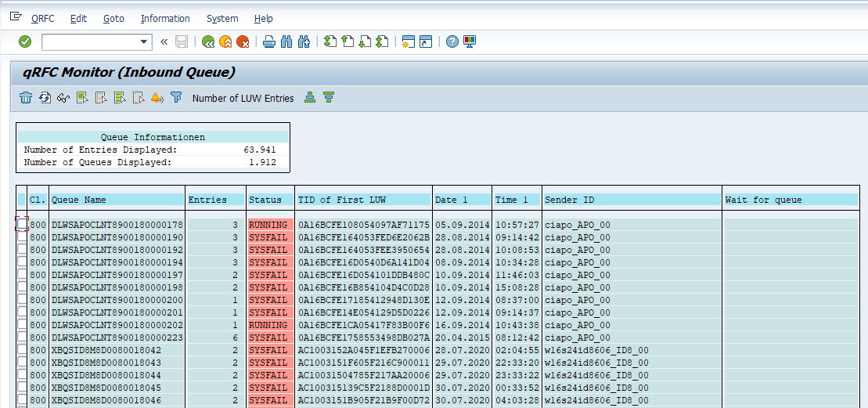868x408 pixels.
Task: Open the command field dropdown arrow
Action: [x=144, y=42]
